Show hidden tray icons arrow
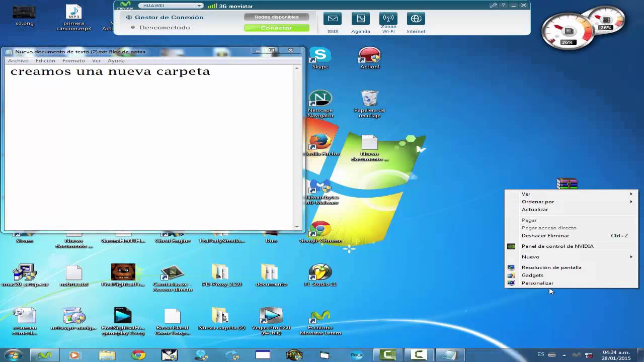 [564, 355]
